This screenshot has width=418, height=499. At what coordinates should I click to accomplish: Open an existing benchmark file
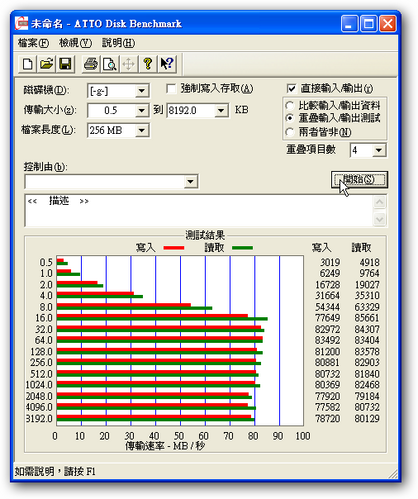coord(46,64)
